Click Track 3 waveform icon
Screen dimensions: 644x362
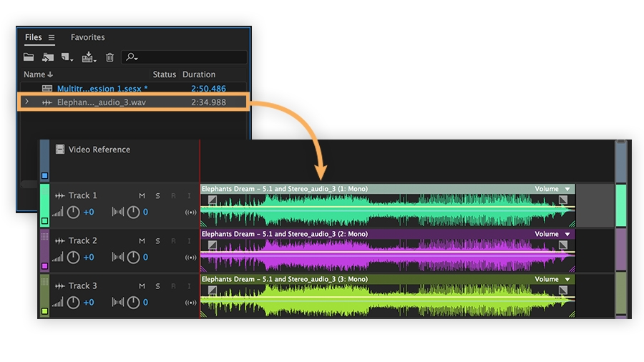[x=60, y=286]
